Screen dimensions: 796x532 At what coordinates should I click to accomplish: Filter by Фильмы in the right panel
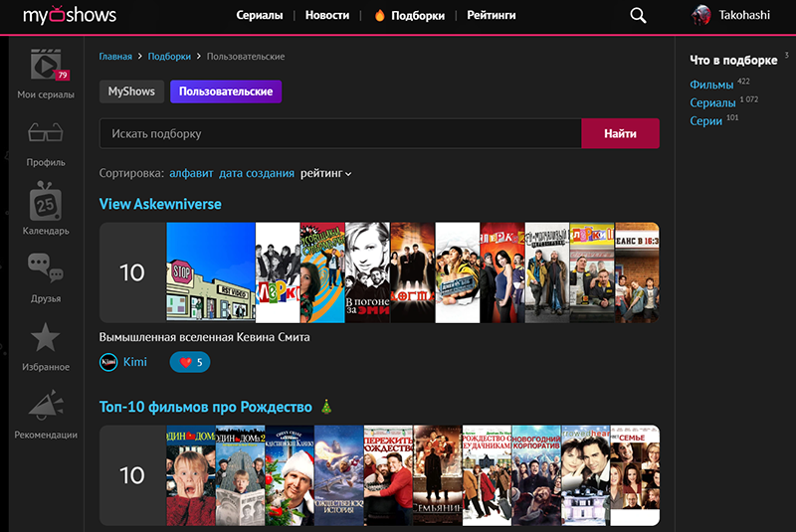click(711, 85)
